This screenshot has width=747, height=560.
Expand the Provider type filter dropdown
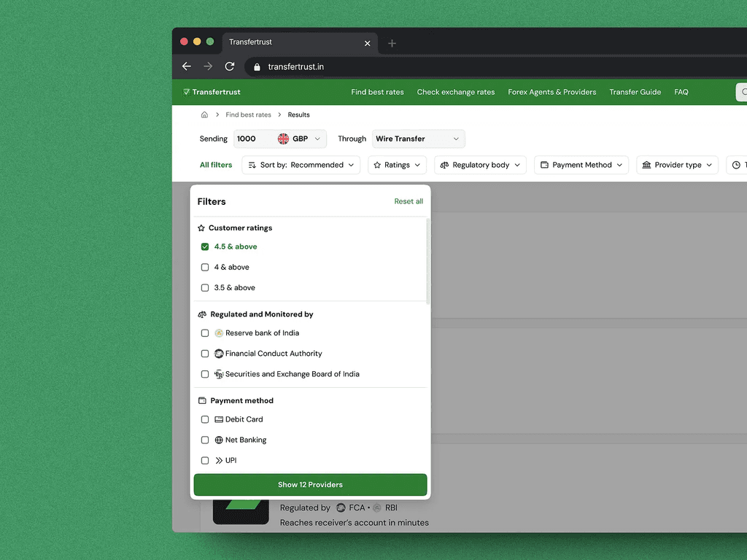tap(678, 165)
